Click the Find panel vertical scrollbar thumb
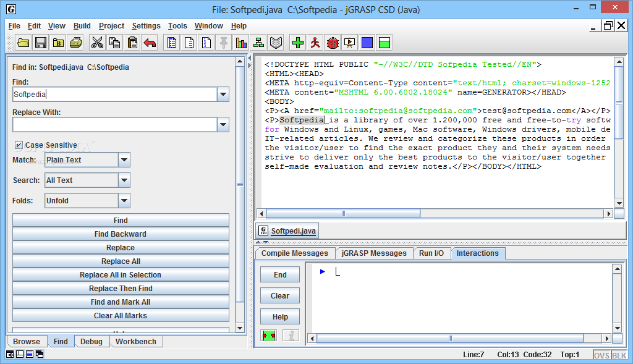Image resolution: width=633 pixels, height=364 pixels. click(240, 184)
